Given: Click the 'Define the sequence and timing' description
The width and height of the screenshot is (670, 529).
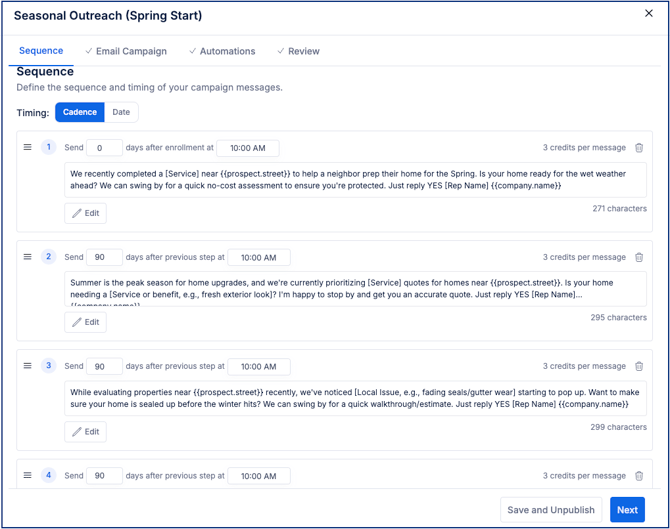Looking at the screenshot, I should point(150,88).
